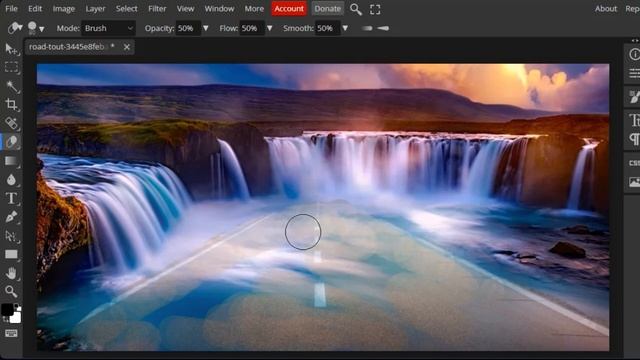Click the Donate button
The width and height of the screenshot is (640, 360).
pos(328,9)
